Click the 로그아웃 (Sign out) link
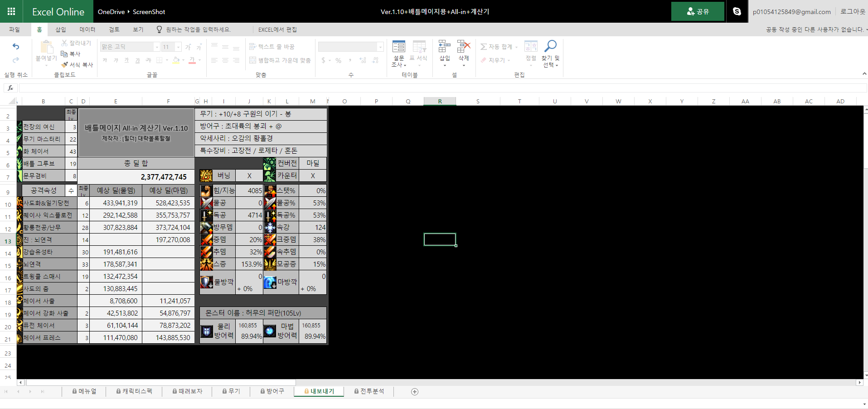Image resolution: width=868 pixels, height=409 pixels. (x=853, y=11)
